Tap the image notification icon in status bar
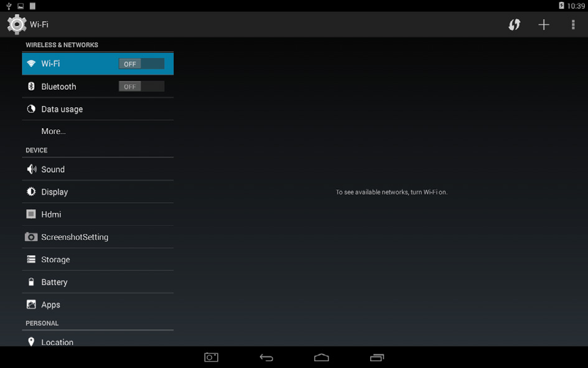The width and height of the screenshot is (588, 368). point(21,6)
